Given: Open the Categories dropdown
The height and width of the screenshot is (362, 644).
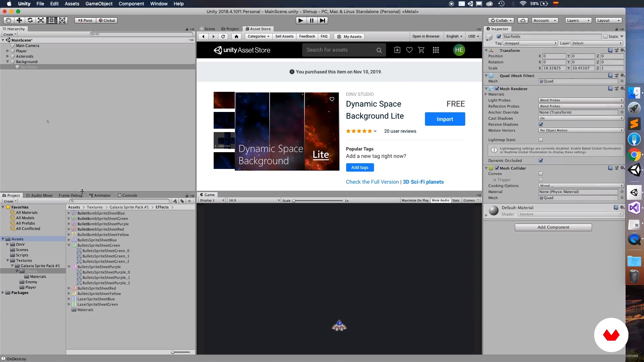Looking at the screenshot, I should pos(258,37).
